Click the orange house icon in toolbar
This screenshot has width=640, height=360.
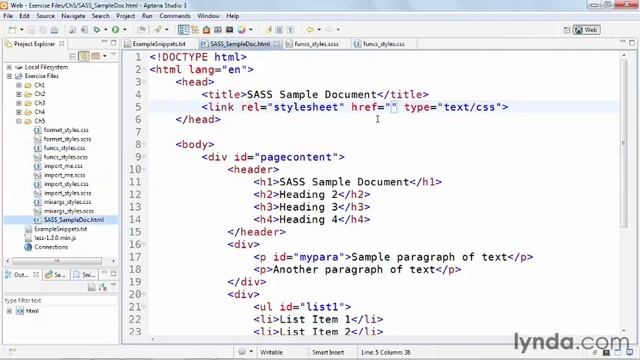pos(207,30)
